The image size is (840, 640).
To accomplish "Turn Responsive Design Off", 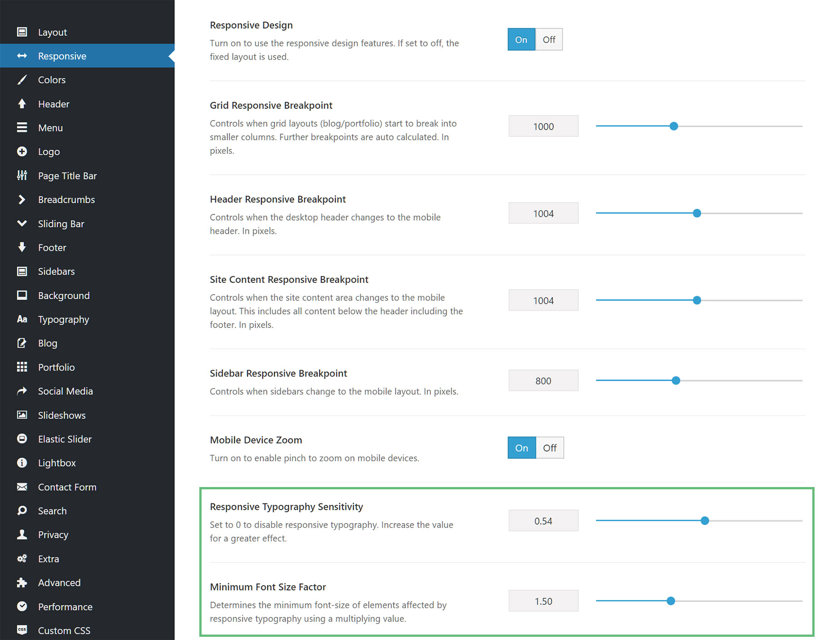I will [x=549, y=39].
